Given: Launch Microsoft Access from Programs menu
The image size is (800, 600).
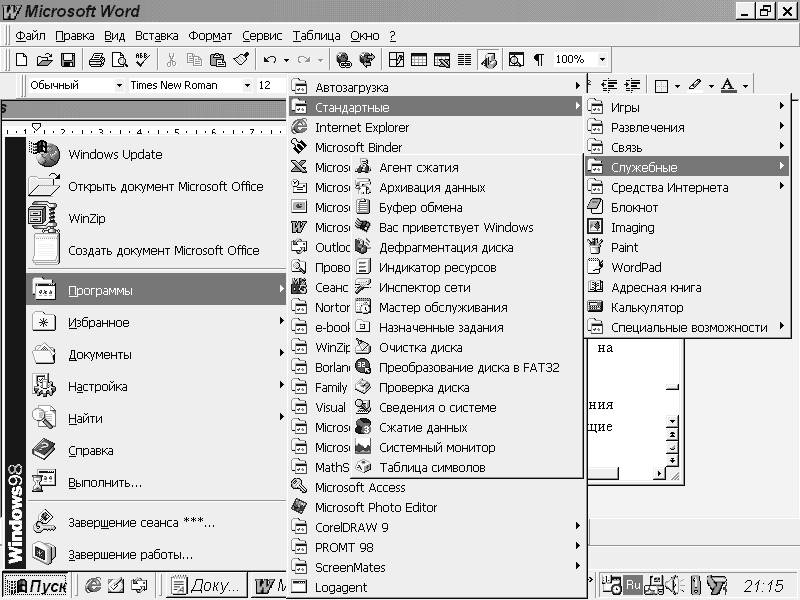Looking at the screenshot, I should tap(436, 487).
